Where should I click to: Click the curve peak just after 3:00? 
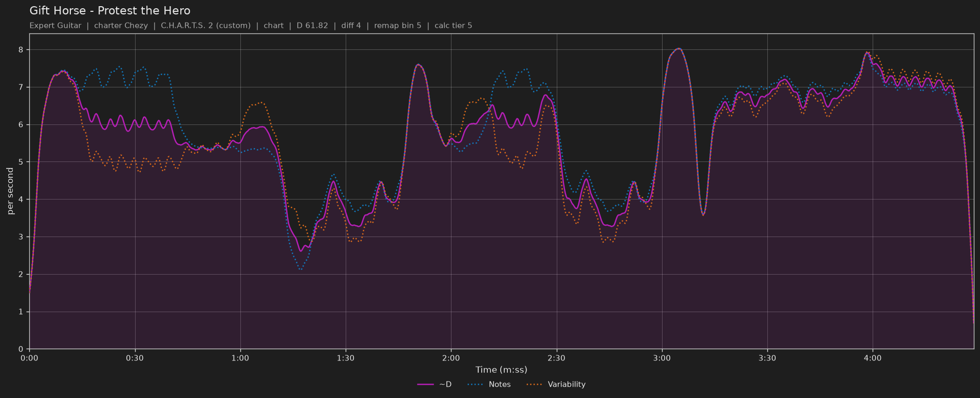point(679,49)
